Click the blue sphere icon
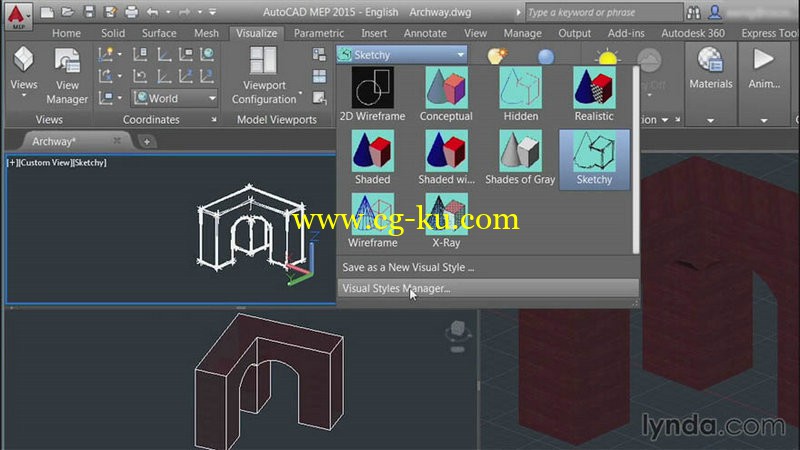 point(546,56)
